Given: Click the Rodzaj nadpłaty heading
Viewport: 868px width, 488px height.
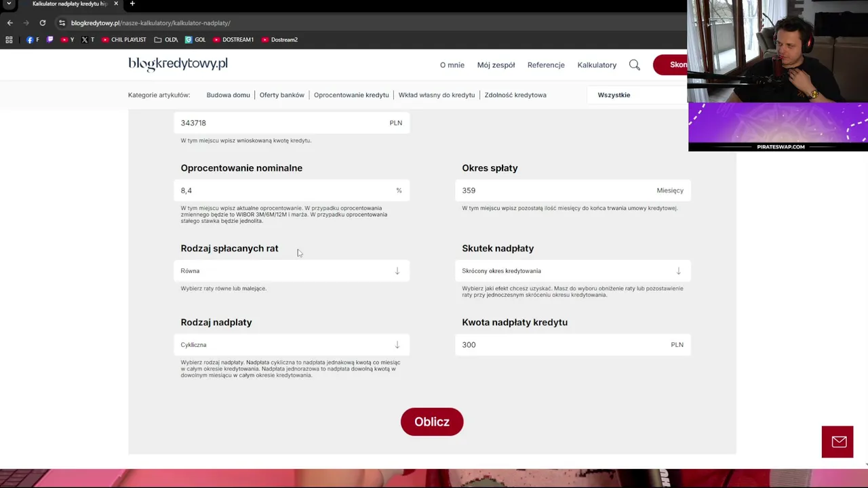Looking at the screenshot, I should coord(216,323).
